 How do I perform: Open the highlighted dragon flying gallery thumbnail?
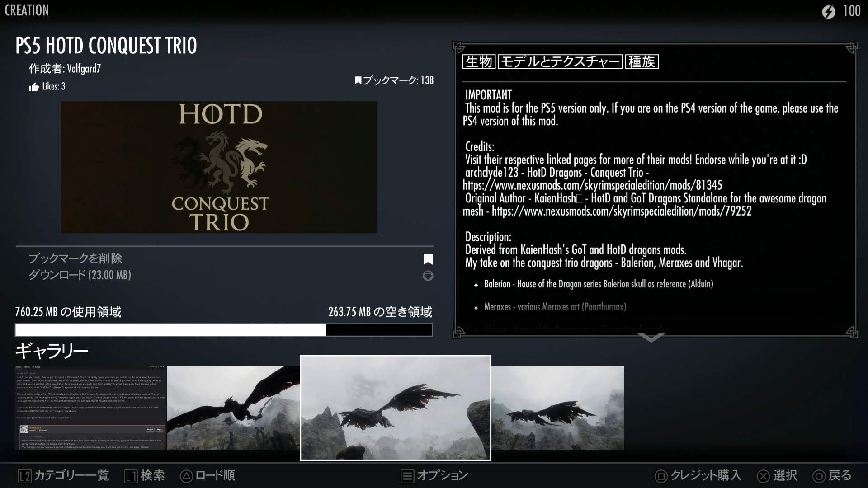pos(395,408)
